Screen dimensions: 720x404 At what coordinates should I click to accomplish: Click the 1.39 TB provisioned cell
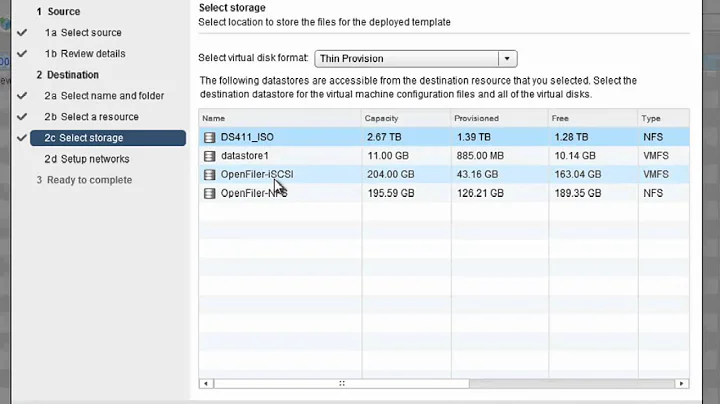point(474,137)
